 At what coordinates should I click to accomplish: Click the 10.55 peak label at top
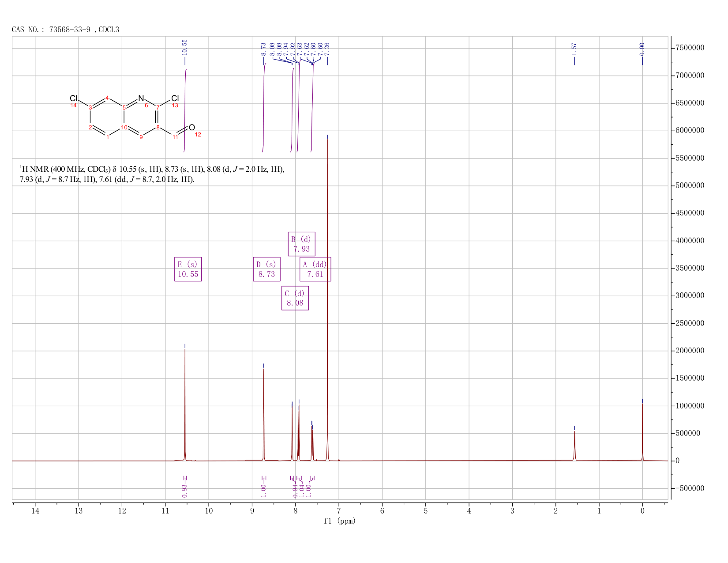(184, 47)
